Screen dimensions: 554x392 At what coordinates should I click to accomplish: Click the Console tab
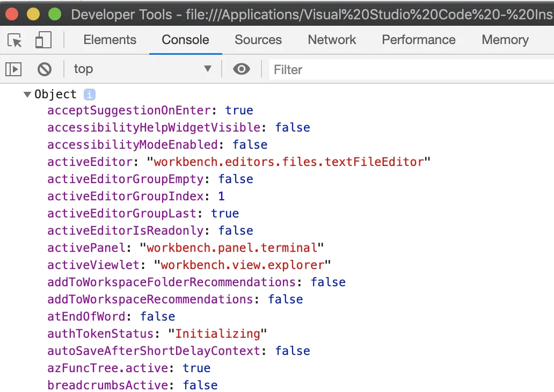(x=185, y=40)
